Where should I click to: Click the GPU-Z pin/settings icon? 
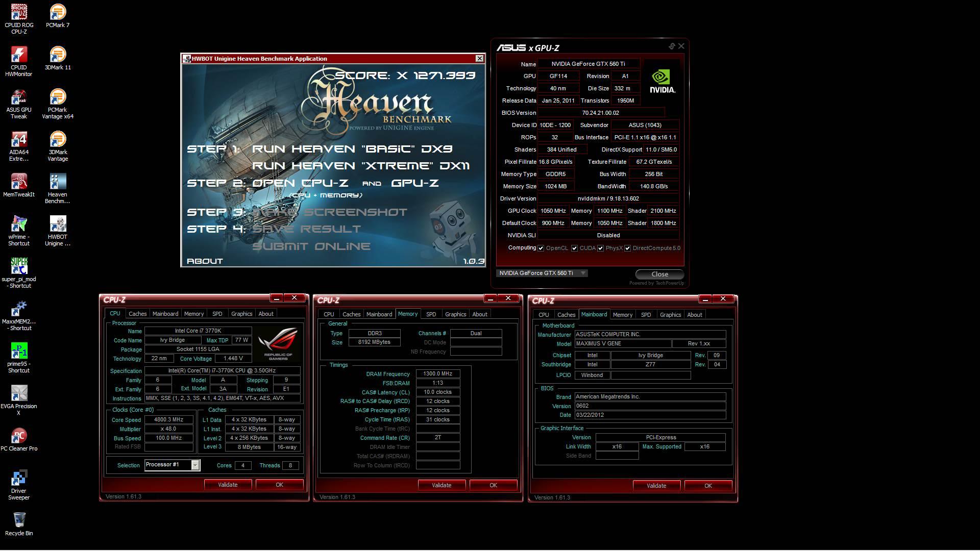(672, 46)
